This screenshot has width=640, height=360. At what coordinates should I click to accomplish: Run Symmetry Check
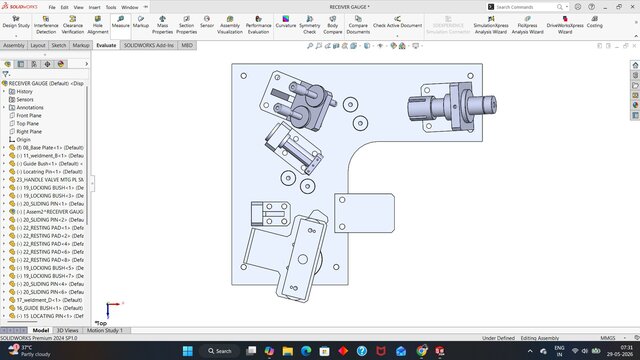coord(309,25)
